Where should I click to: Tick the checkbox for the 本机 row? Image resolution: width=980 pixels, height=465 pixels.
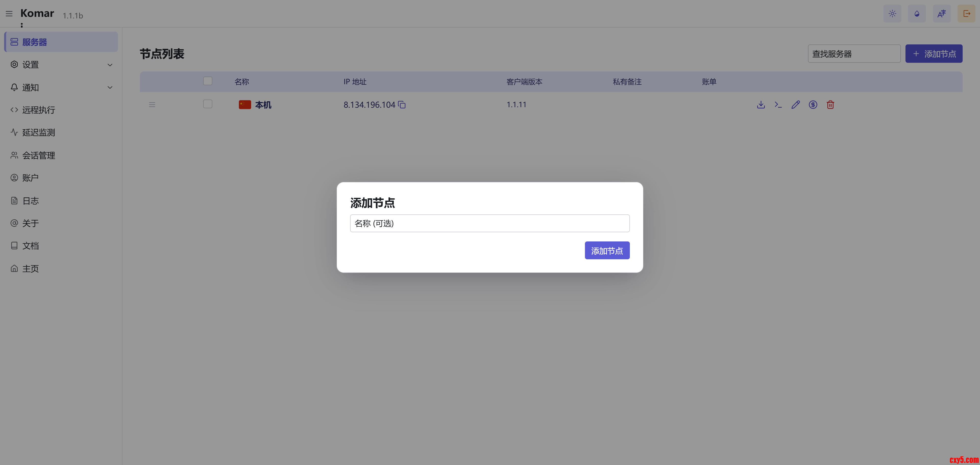(x=208, y=104)
